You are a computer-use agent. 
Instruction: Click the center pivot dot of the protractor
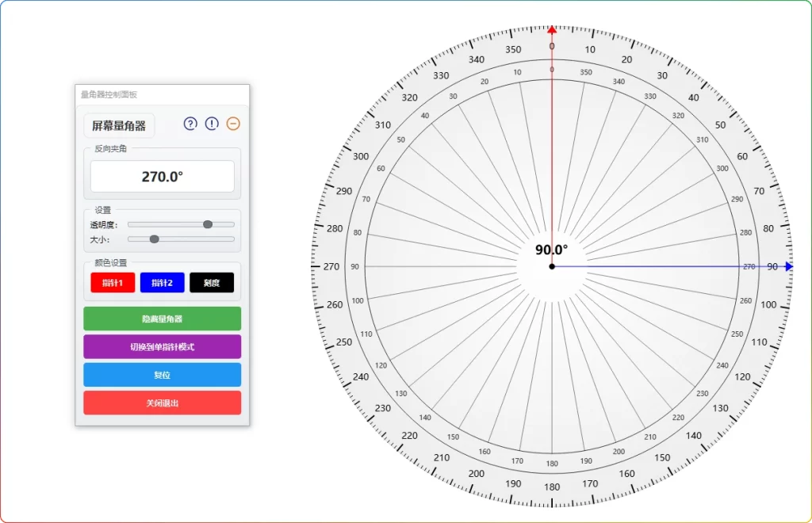click(552, 266)
